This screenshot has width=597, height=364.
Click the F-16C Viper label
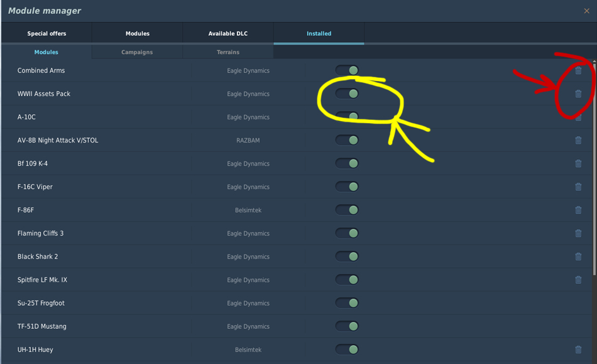click(x=35, y=187)
